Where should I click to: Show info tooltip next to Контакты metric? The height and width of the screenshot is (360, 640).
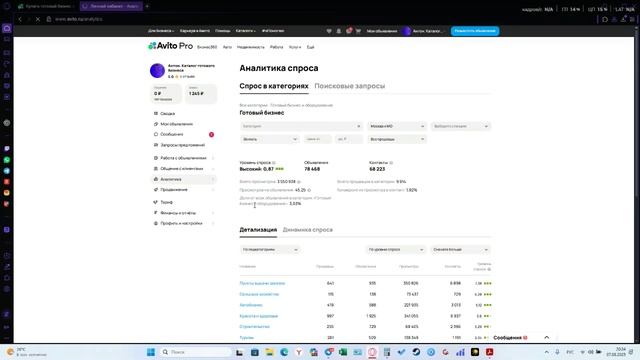pos(391,163)
